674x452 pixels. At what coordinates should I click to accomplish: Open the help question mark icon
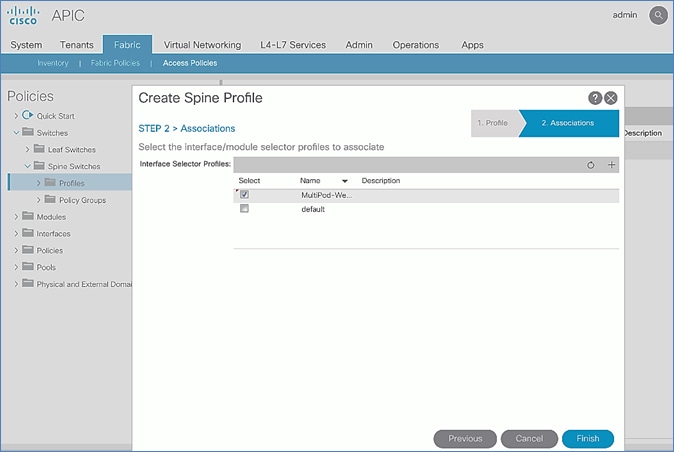(x=595, y=98)
